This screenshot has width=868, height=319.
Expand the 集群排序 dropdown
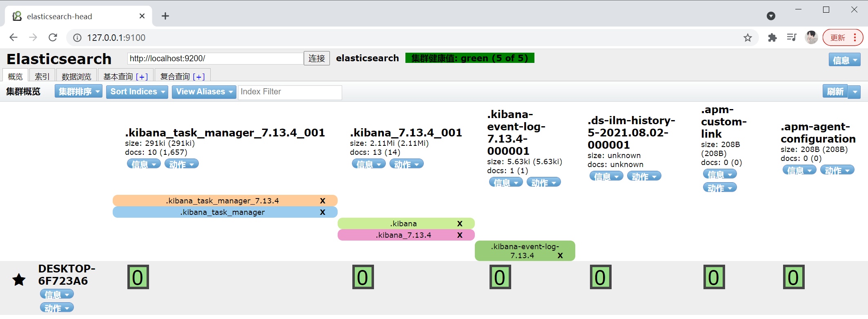[x=78, y=91]
